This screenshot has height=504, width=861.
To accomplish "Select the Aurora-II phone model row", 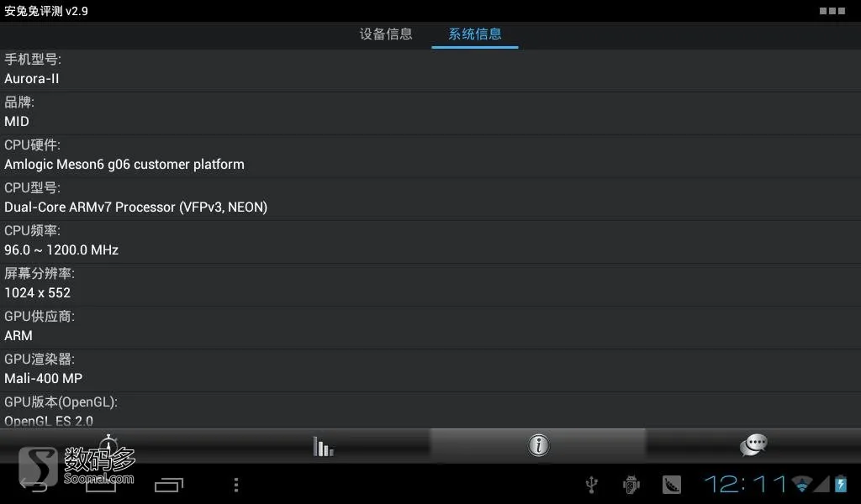I will 430,71.
